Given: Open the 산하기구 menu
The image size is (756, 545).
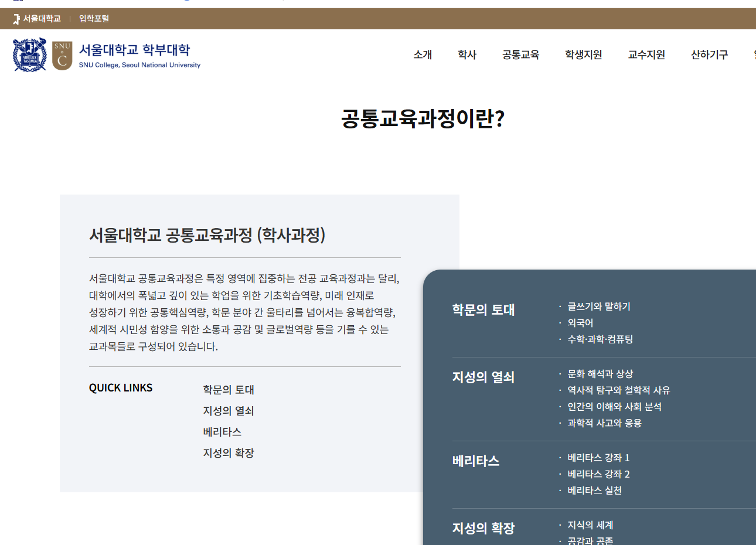Looking at the screenshot, I should point(709,54).
